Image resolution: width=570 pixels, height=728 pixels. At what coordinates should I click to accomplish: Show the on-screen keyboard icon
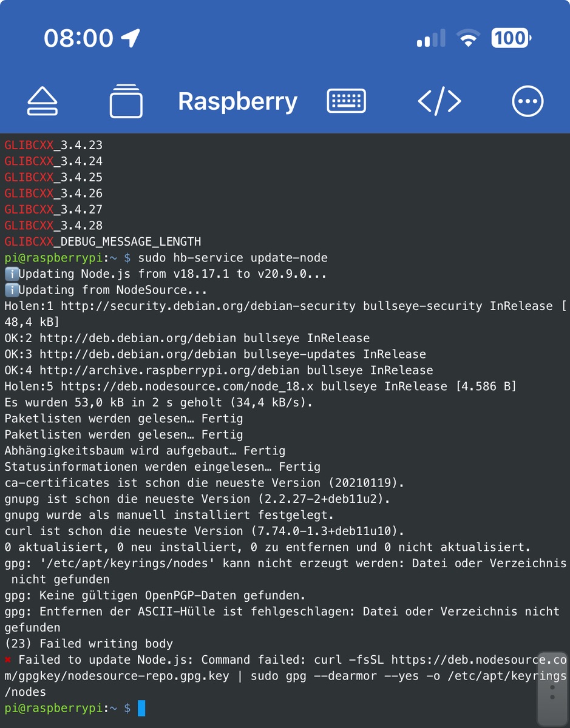point(346,101)
